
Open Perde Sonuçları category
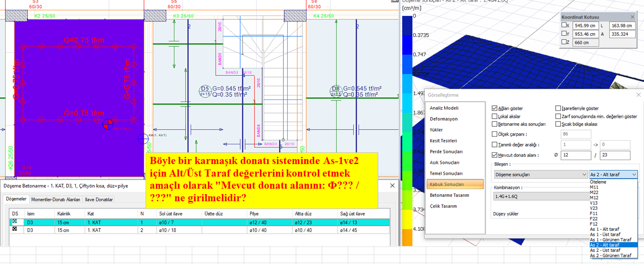(x=446, y=151)
